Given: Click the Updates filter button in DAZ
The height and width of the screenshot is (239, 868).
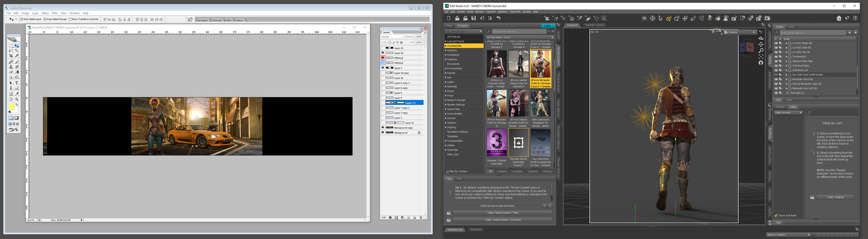Looking at the screenshot, I should (x=532, y=172).
